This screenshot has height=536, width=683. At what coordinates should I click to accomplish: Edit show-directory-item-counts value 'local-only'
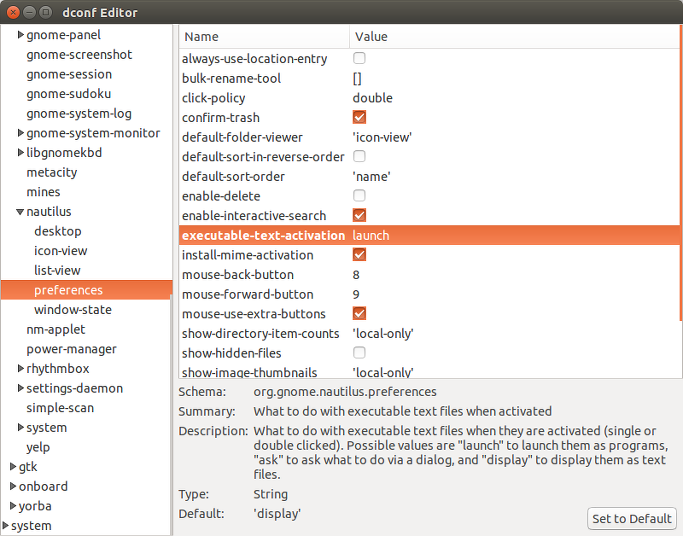[383, 334]
